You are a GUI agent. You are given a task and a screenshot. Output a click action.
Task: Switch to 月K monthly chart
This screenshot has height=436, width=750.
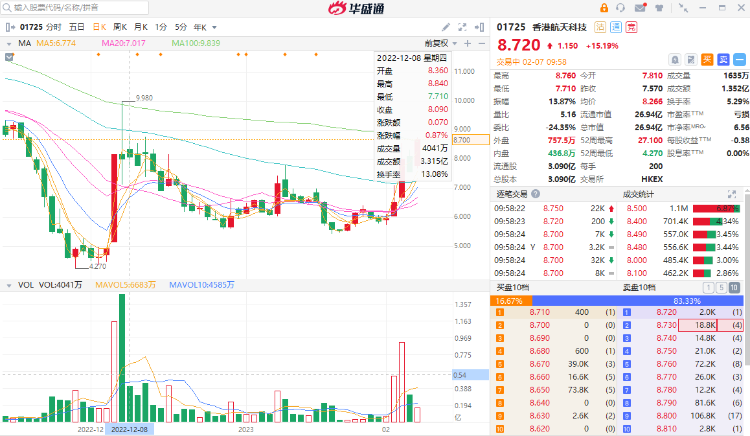141,27
